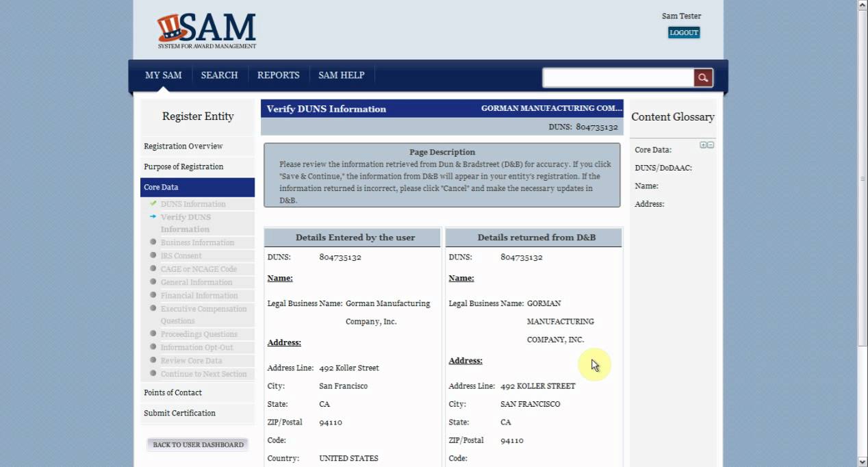Viewport: 868px width, 467px height.
Task: Select Business Information step
Action: [x=197, y=242]
